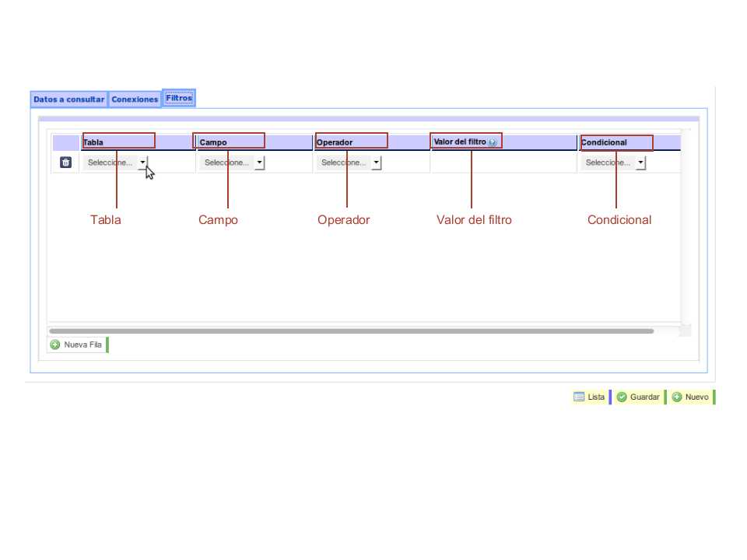Click the Valor del filtro input cell

click(x=503, y=163)
